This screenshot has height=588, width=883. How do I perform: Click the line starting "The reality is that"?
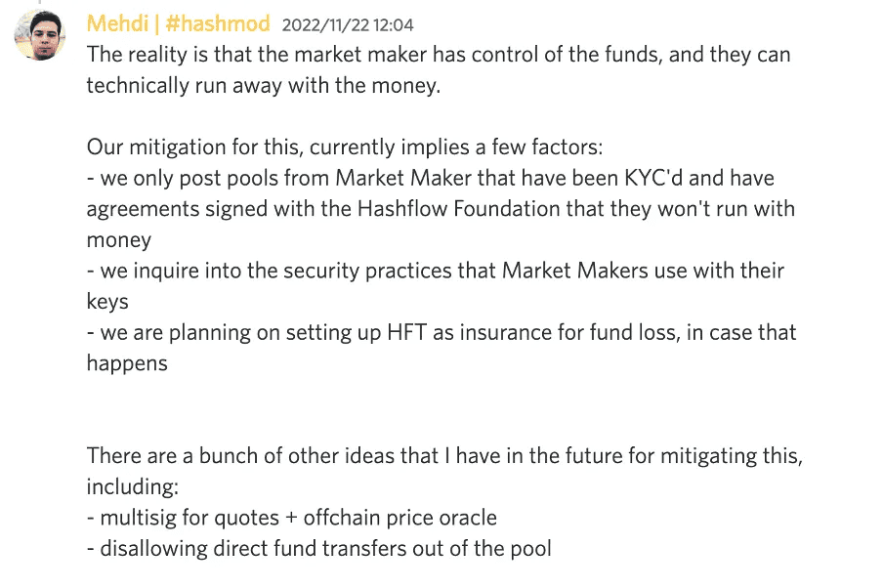438,55
